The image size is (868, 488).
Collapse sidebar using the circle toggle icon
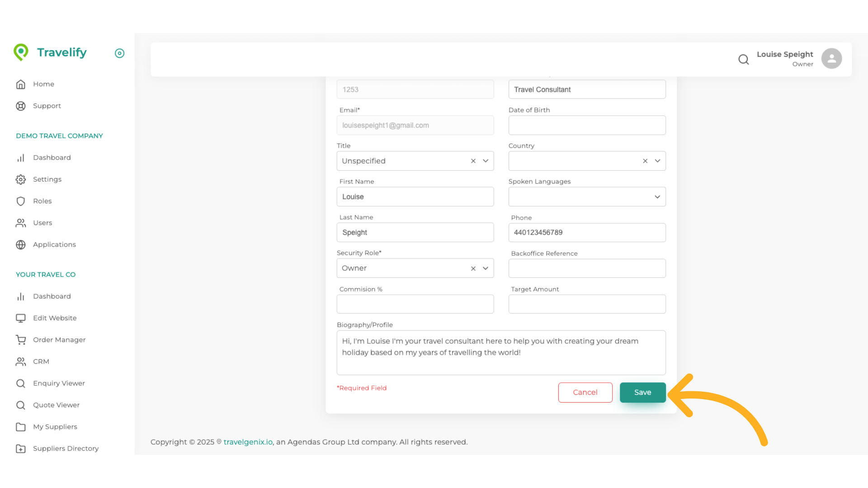[119, 53]
